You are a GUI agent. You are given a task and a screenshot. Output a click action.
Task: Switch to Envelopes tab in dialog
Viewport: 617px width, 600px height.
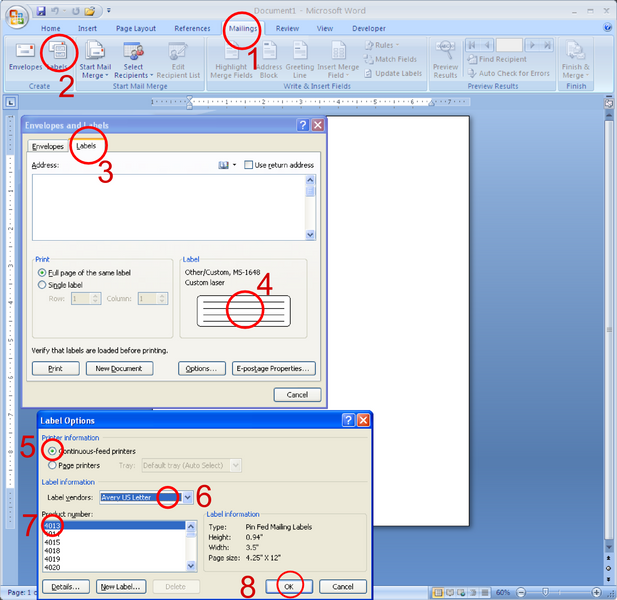(x=48, y=146)
